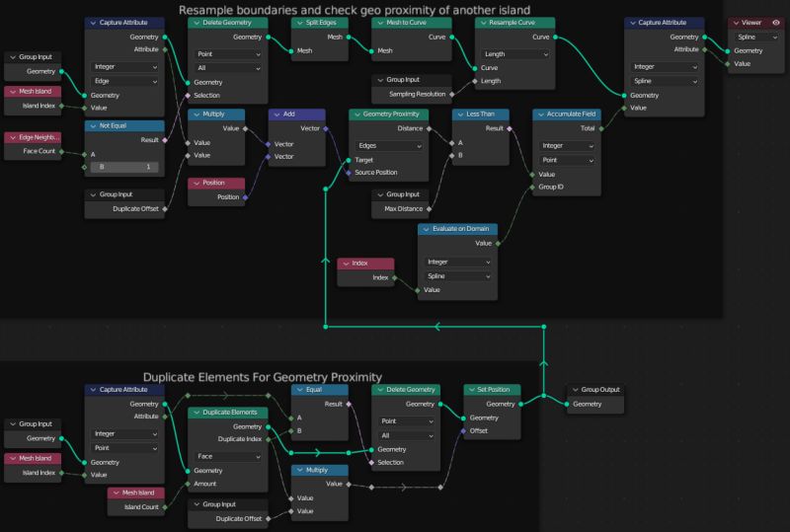Viewport: 790px width, 532px height.
Task: Open Capture Attribute Edge domain dropdown
Action: [x=125, y=81]
